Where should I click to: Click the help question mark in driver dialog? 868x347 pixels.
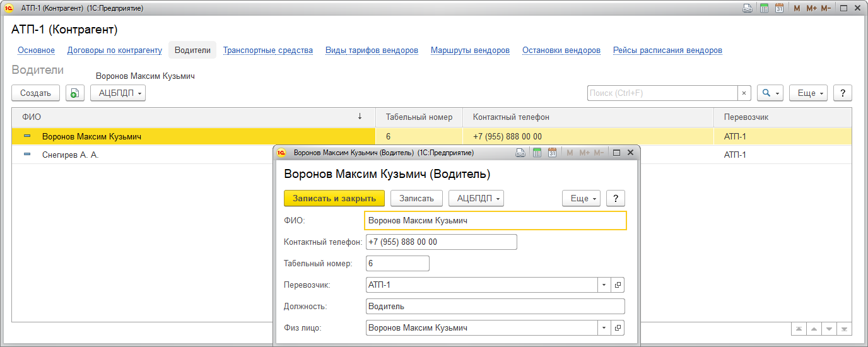tap(615, 198)
